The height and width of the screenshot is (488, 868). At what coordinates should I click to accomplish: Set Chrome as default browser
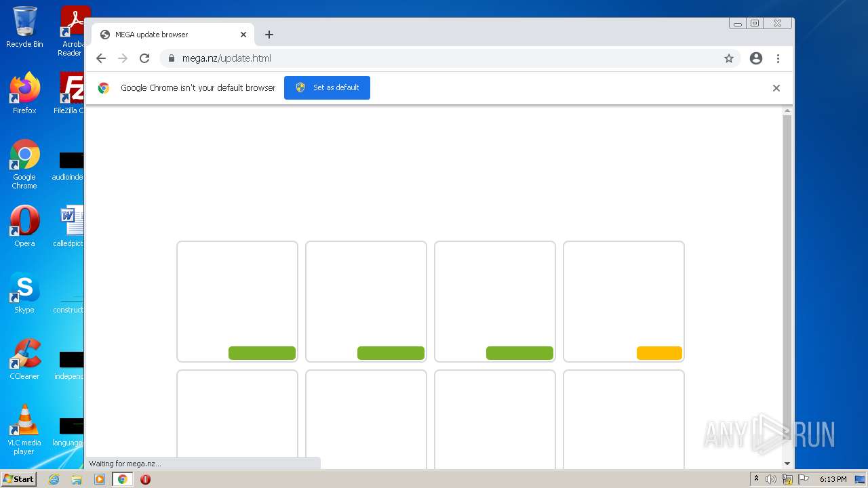(327, 87)
